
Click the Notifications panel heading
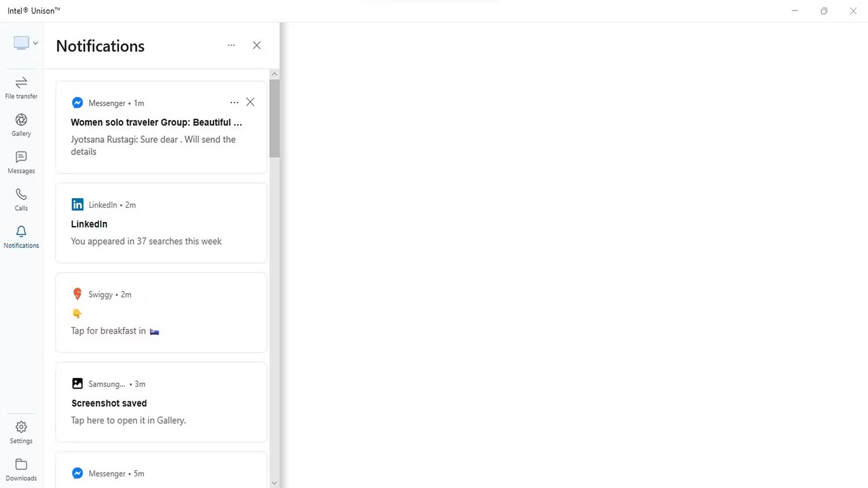(101, 46)
